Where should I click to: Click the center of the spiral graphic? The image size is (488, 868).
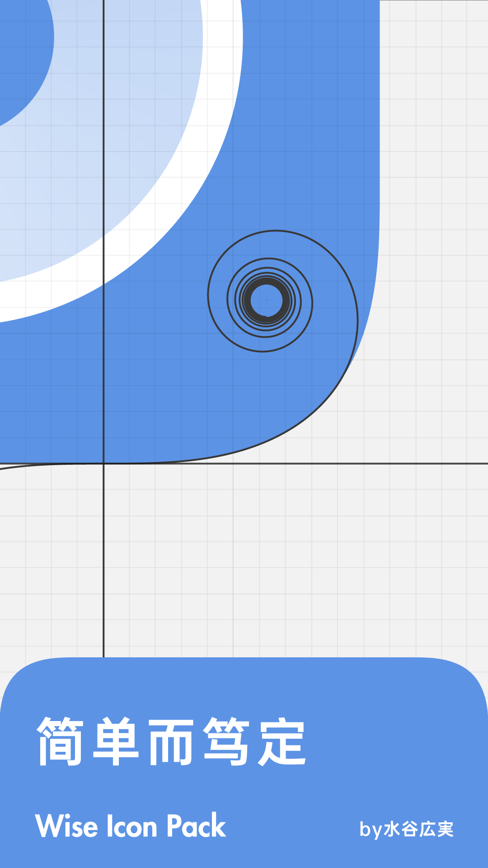click(x=266, y=300)
